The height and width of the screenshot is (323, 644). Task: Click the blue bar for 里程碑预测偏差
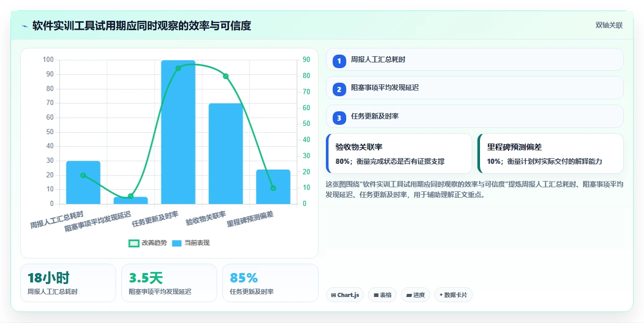[x=273, y=187]
